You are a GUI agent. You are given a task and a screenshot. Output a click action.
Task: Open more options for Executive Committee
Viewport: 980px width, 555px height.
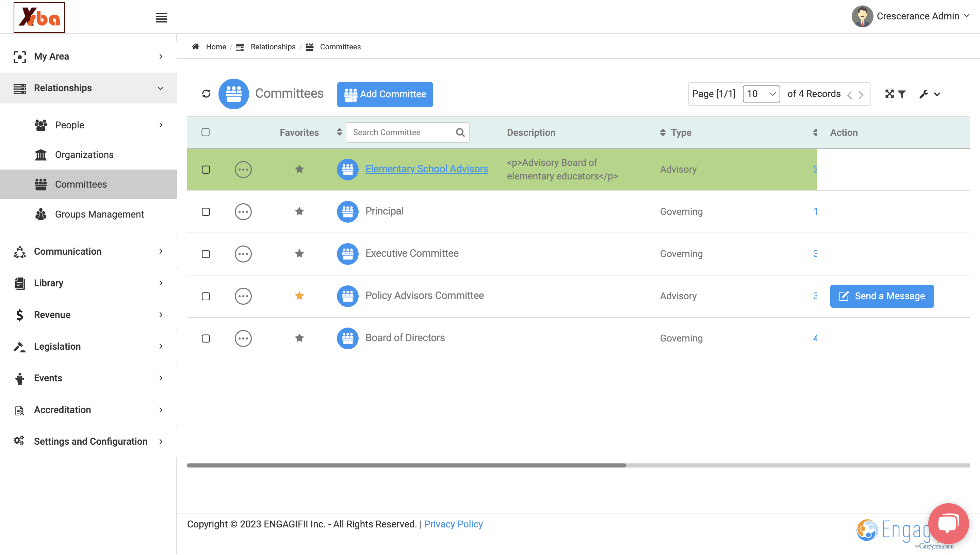click(x=243, y=254)
